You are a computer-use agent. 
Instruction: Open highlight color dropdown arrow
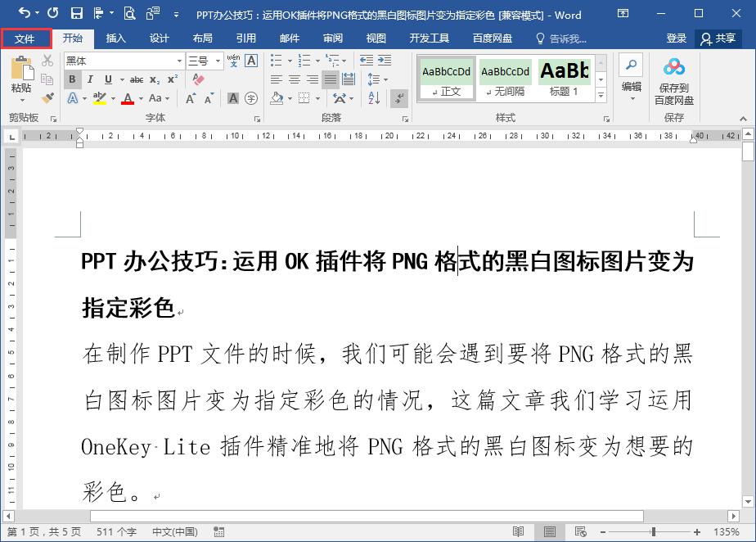click(x=113, y=98)
